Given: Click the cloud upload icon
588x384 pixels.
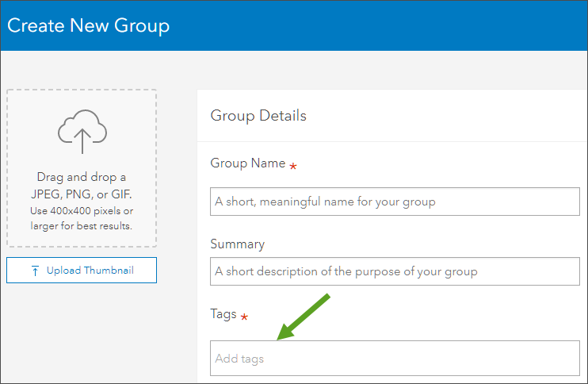Looking at the screenshot, I should coord(82,131).
